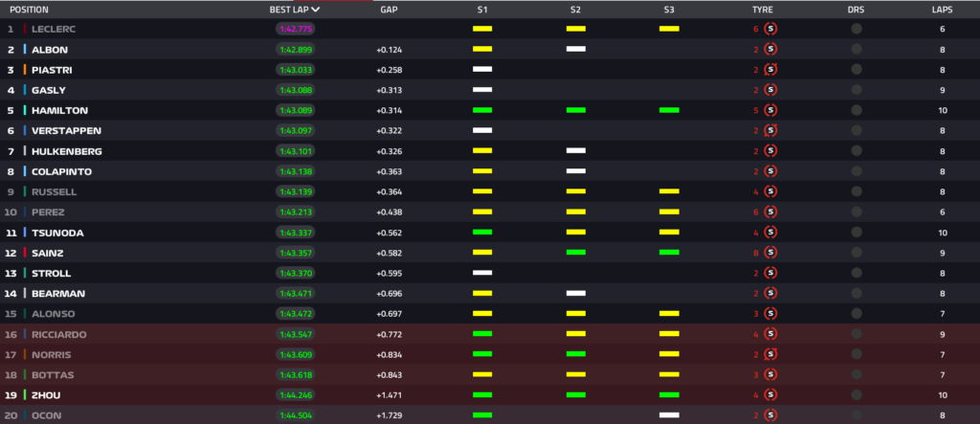This screenshot has height=424, width=980.
Task: Click Gasly's best lap time 1:43.088
Action: 296,90
